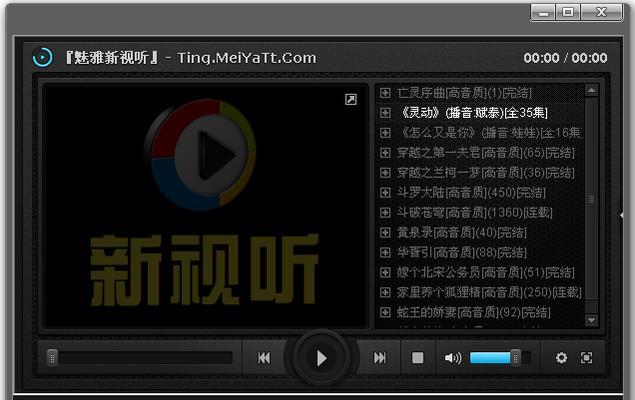Expand the 华胥引[高音质](88) entry
The image size is (635, 400).
point(385,252)
